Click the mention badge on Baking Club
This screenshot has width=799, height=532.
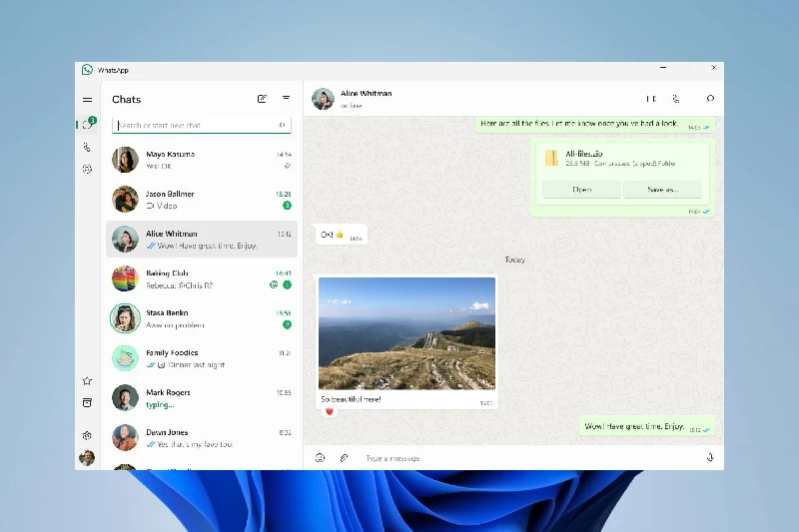tap(274, 284)
